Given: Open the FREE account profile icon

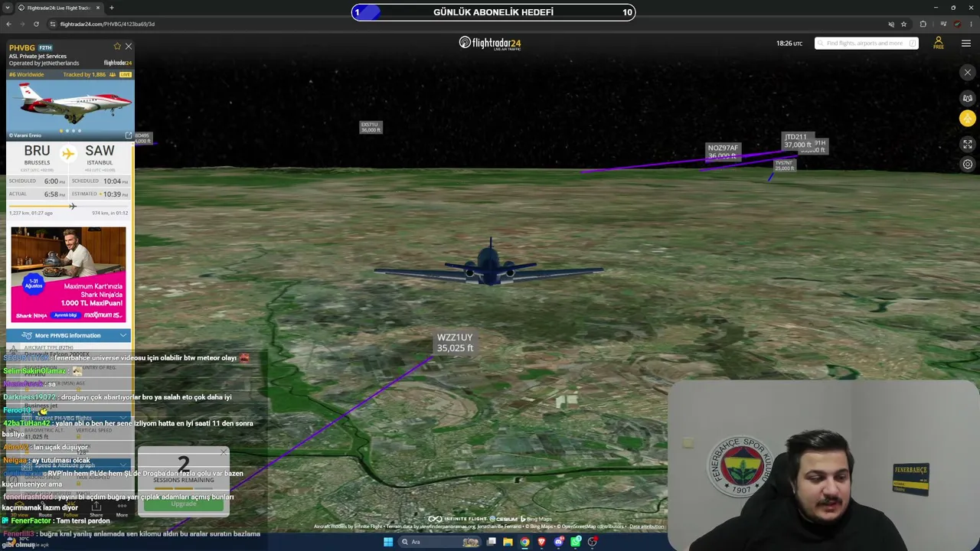Looking at the screenshot, I should (x=938, y=43).
